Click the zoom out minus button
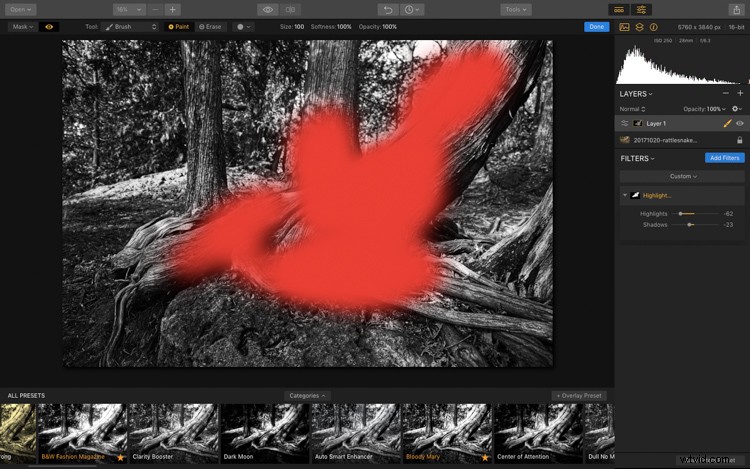Viewport: 750px width, 469px height. tap(155, 10)
